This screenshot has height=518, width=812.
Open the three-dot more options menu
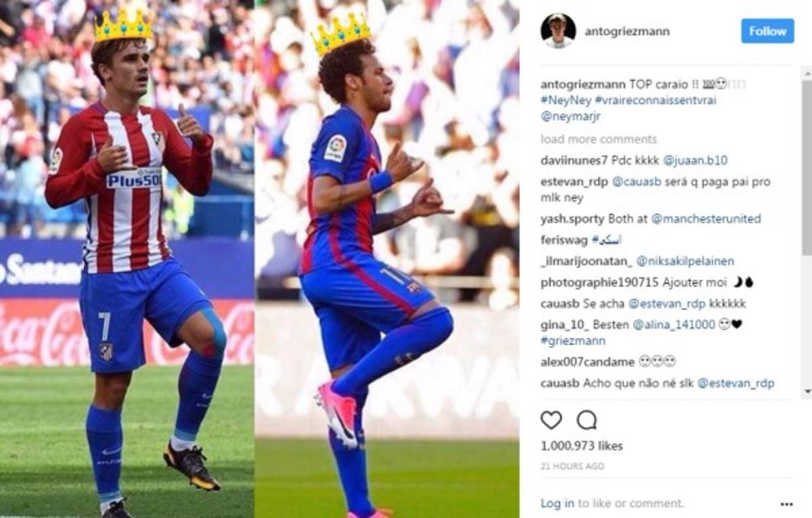786,504
